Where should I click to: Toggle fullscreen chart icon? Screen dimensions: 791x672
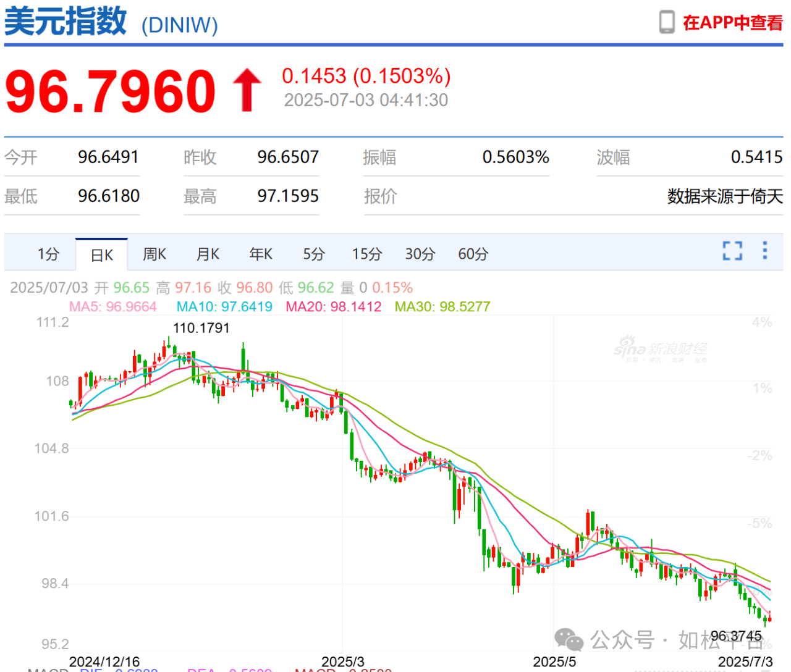pyautogui.click(x=733, y=251)
